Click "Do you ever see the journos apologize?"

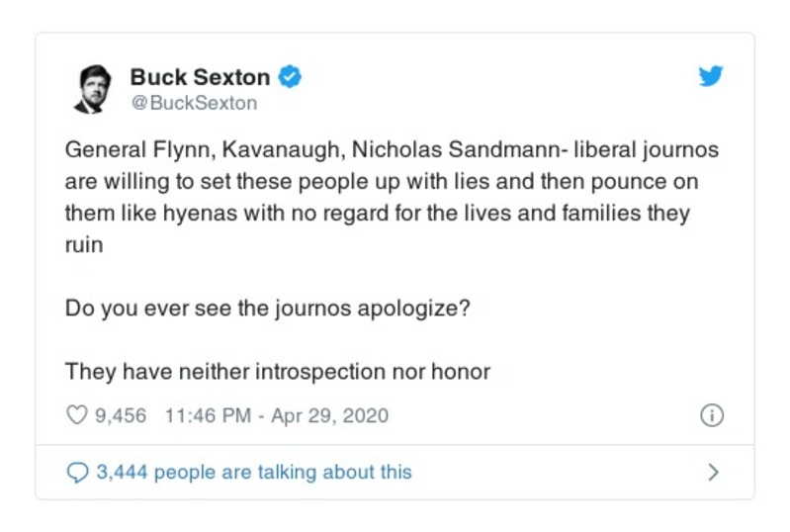tap(267, 308)
